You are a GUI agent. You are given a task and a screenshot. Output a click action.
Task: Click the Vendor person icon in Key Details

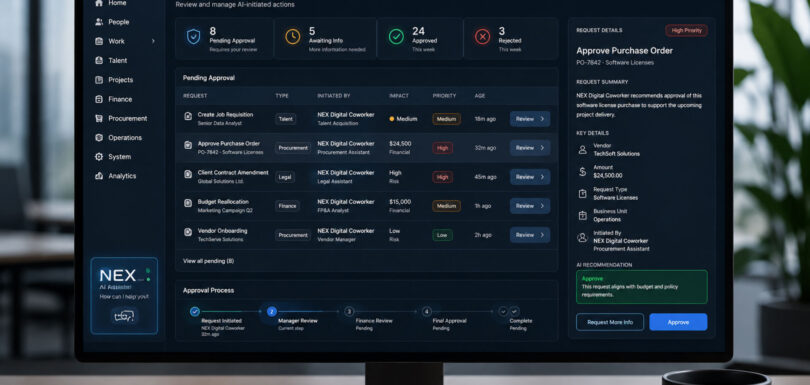[583, 150]
